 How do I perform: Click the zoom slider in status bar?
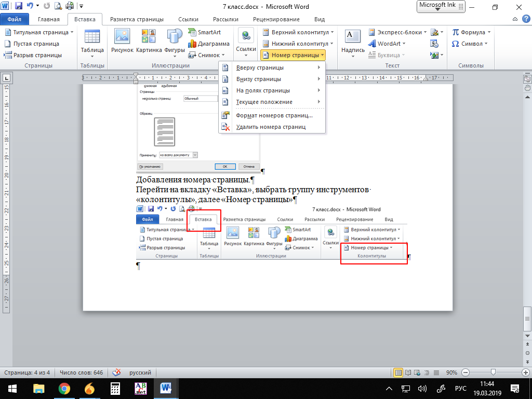(493, 373)
